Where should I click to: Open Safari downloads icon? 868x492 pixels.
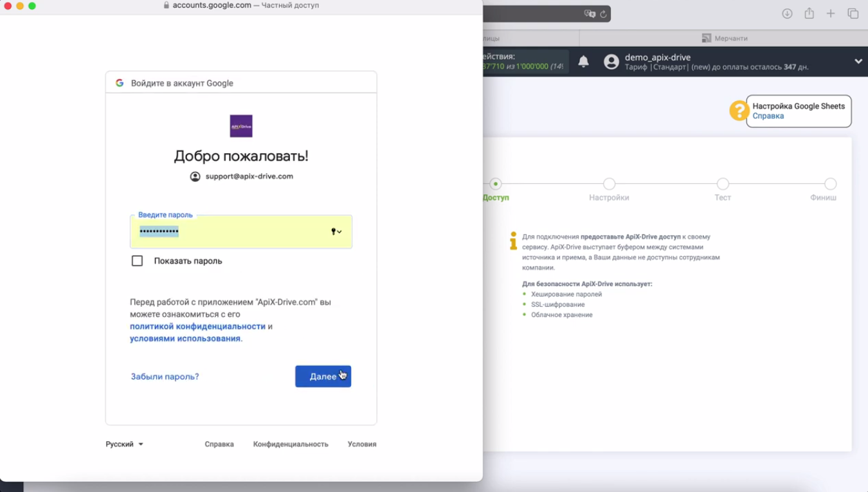787,14
